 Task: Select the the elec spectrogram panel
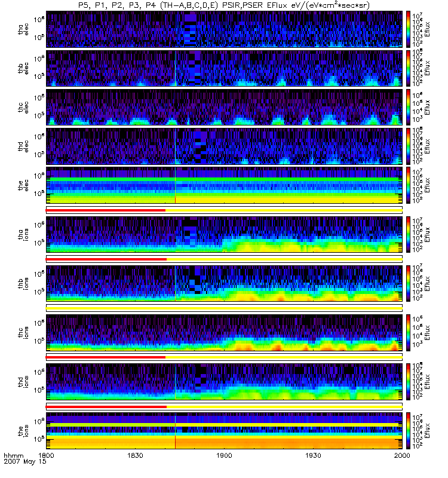pos(224,185)
